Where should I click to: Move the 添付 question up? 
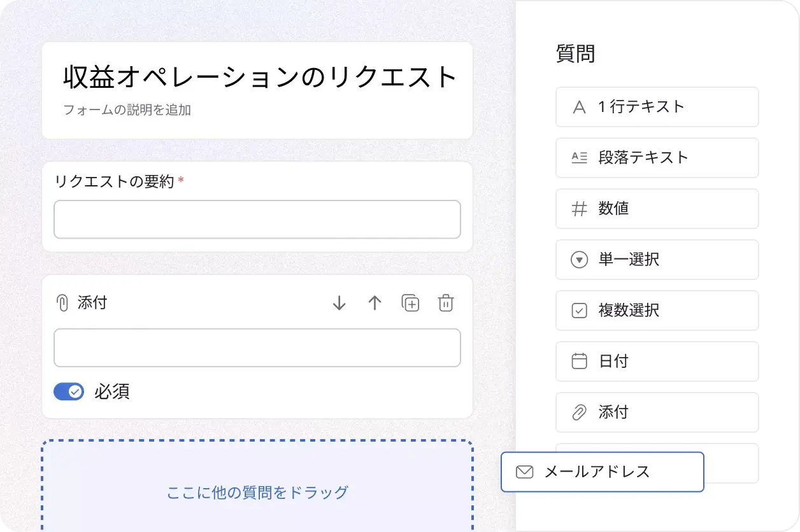[375, 304]
